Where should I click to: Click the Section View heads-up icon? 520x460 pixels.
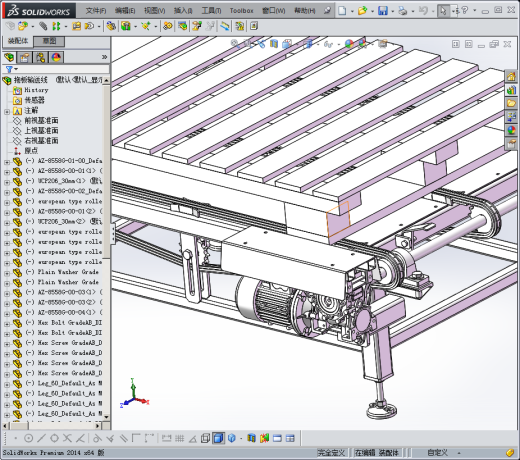pos(274,44)
